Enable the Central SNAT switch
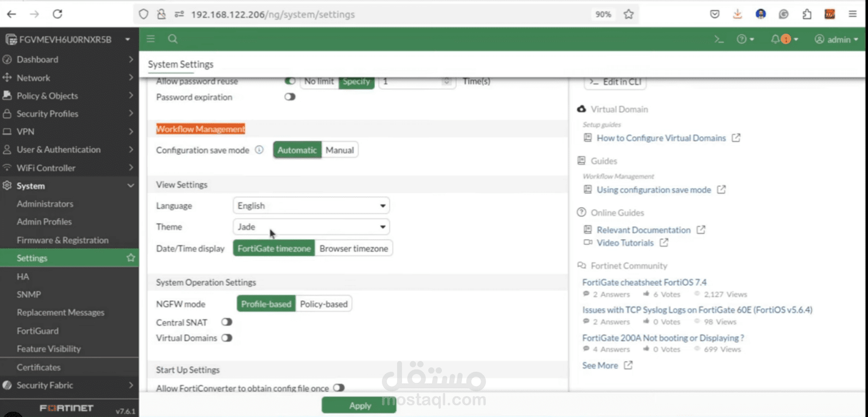This screenshot has height=417, width=868. coord(227,322)
